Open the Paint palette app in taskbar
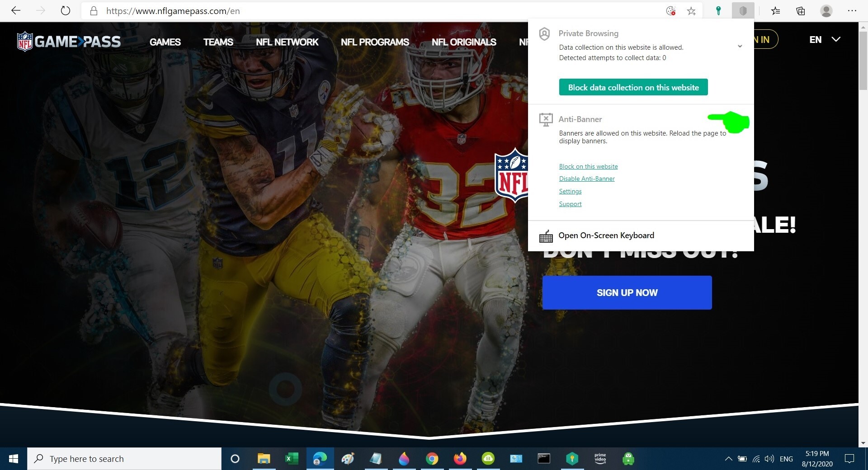The height and width of the screenshot is (470, 868). (x=348, y=459)
